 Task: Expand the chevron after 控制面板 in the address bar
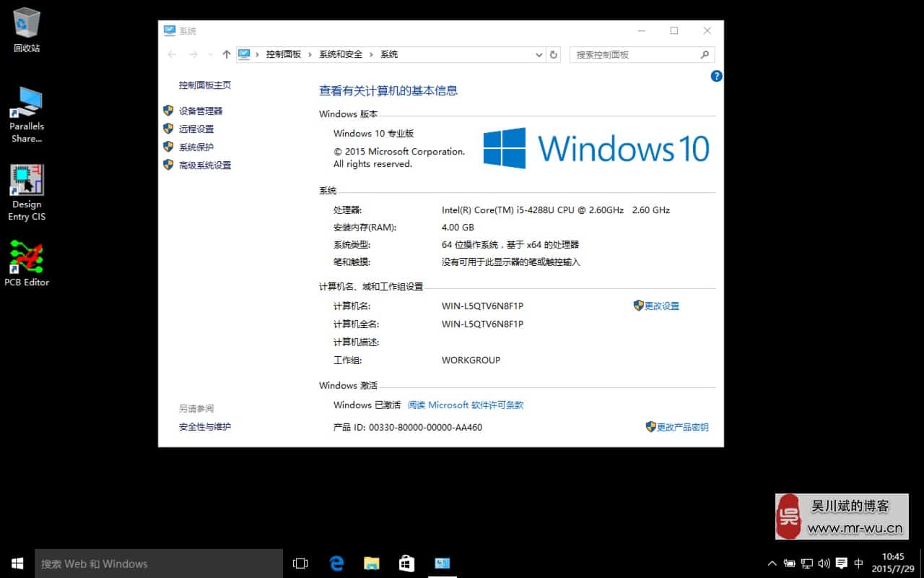click(310, 54)
